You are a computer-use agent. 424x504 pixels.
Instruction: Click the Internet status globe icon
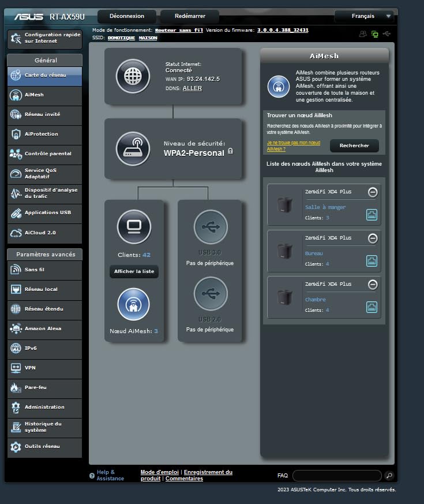(133, 76)
